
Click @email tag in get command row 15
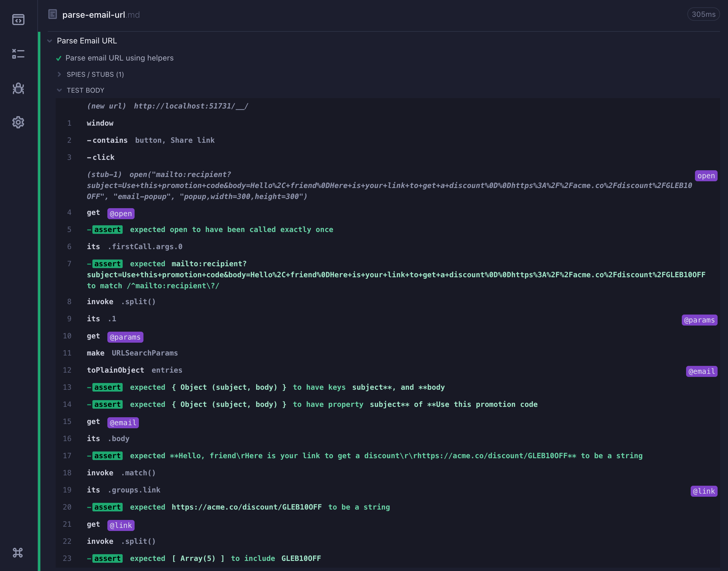(123, 422)
